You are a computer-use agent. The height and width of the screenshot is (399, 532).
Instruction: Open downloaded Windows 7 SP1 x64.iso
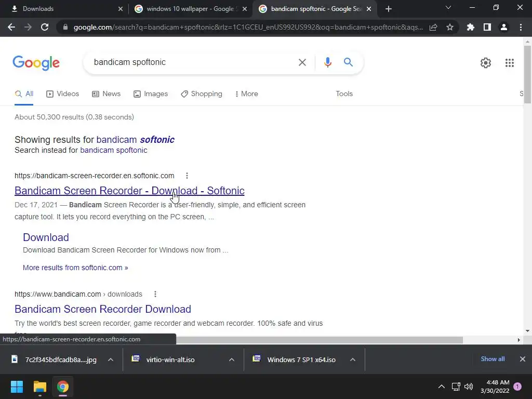[x=294, y=360]
